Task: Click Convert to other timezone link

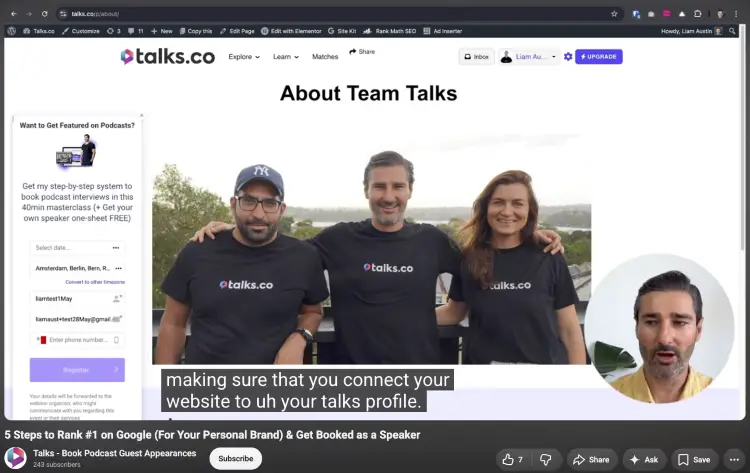Action: 95,282
